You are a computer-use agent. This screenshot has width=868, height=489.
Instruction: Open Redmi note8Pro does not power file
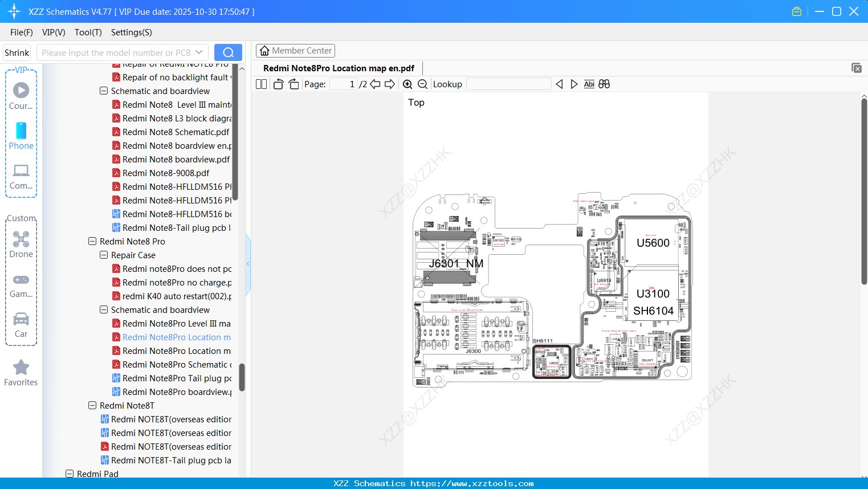[172, 269]
